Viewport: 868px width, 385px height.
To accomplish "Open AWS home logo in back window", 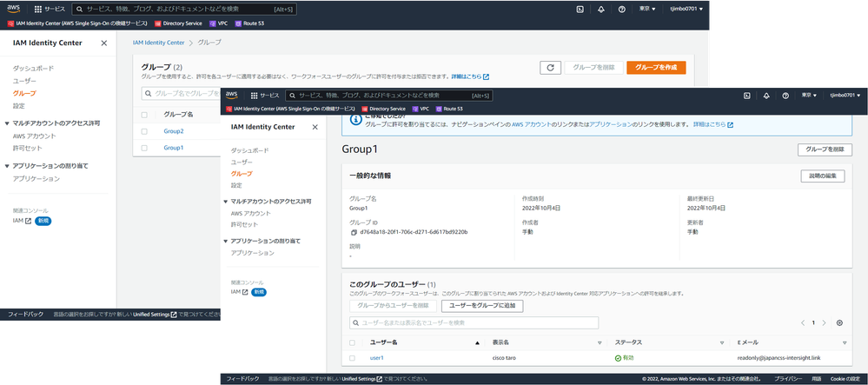I will 13,9.
